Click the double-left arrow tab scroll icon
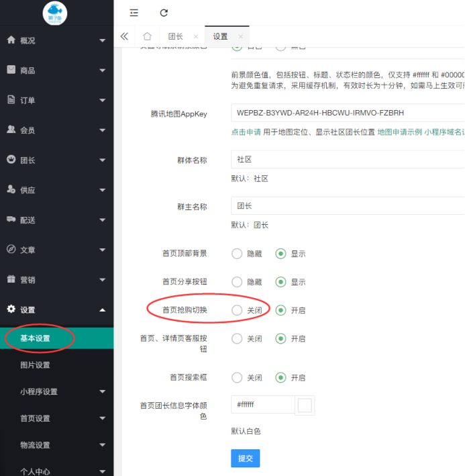 tap(124, 36)
